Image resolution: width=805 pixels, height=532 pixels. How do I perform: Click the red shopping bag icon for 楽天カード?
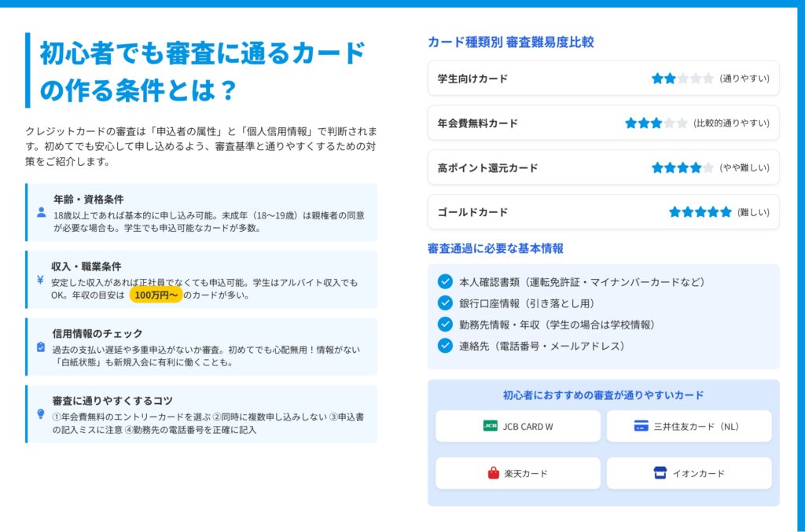[494, 473]
